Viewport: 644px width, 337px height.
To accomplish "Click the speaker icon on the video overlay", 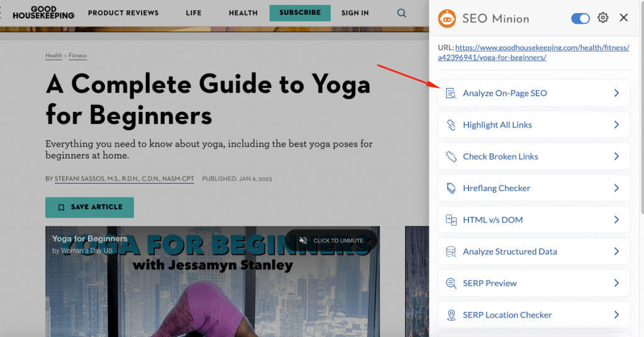I will point(303,241).
